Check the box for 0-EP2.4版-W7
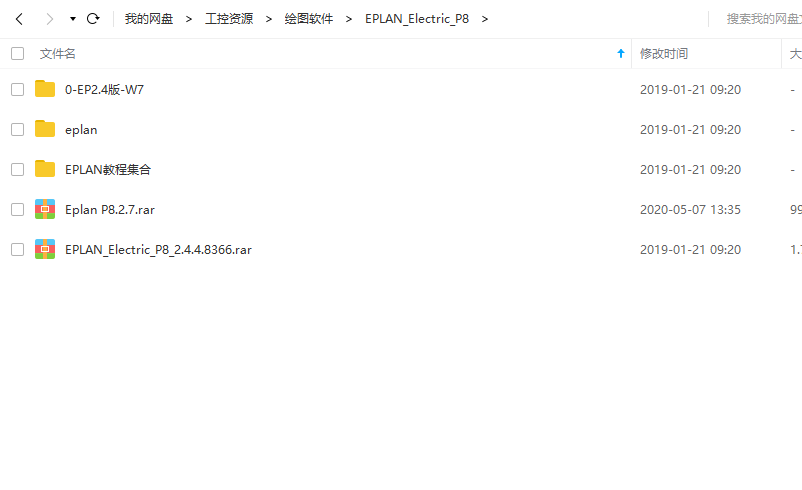The width and height of the screenshot is (802, 490). tap(17, 90)
